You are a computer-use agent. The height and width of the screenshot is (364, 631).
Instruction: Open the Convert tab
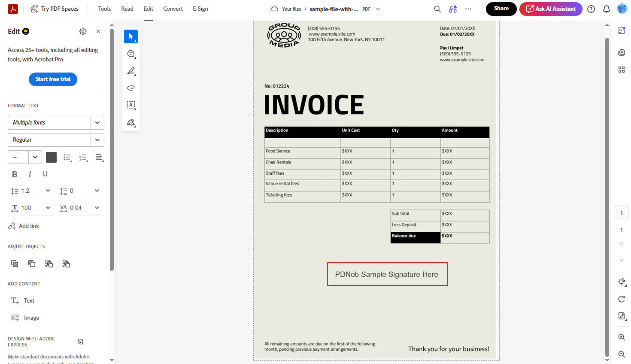(173, 9)
